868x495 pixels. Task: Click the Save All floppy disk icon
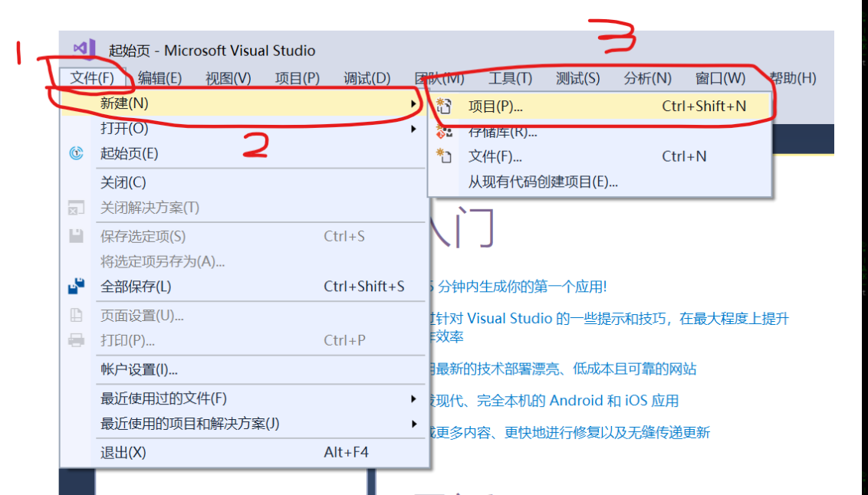(75, 285)
